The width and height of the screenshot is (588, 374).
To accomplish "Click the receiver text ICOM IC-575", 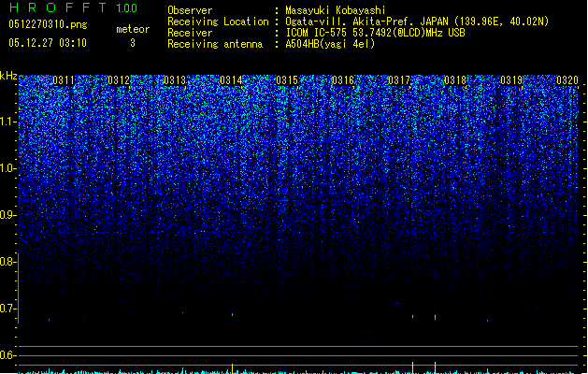I will pos(318,33).
